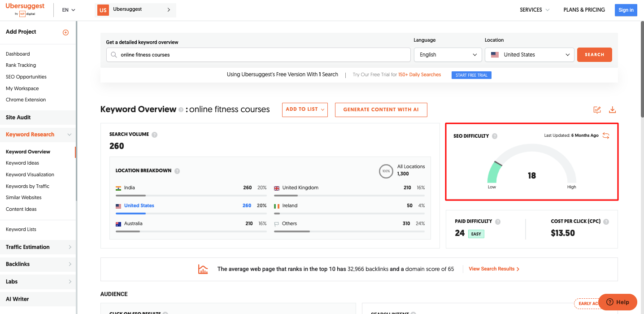Viewport: 644px width, 314px height.
Task: Click the Location Breakdown info icon
Action: [177, 171]
